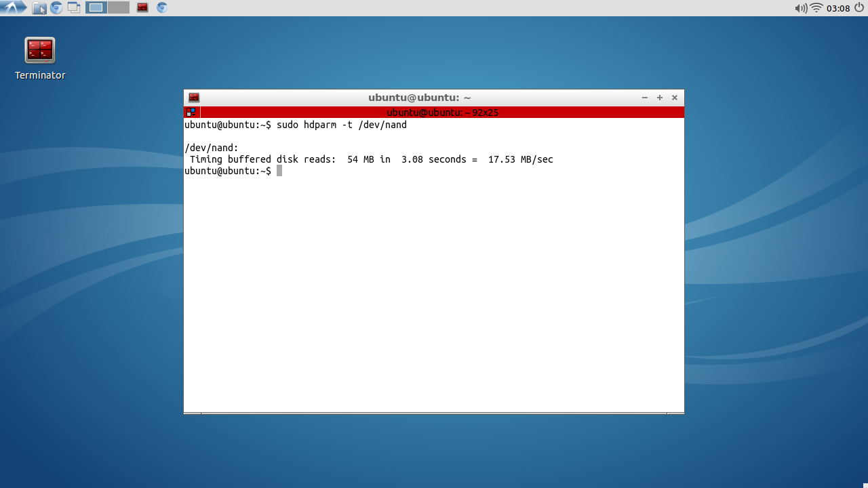Switch to the first workspace in pager
The width and height of the screenshot is (868, 488).
tap(96, 8)
